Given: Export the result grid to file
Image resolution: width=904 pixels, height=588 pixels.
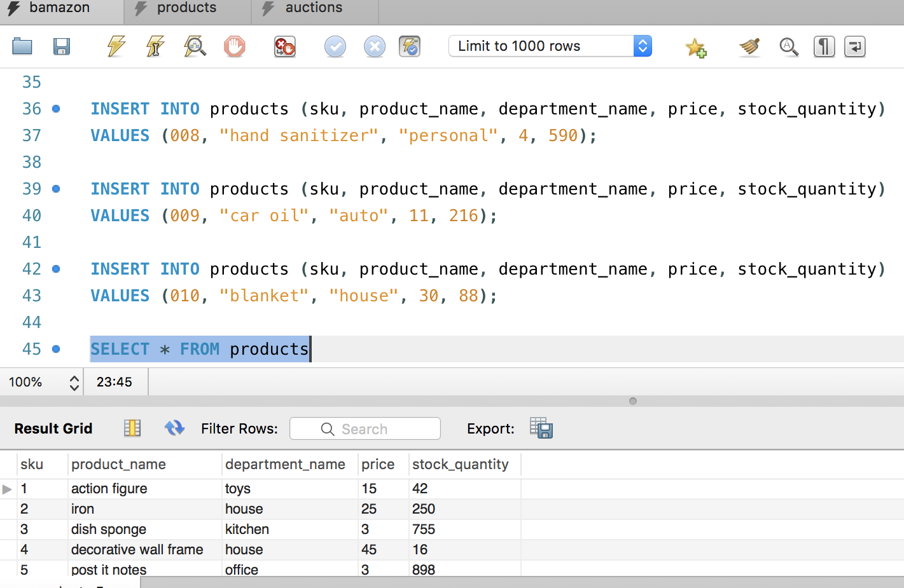Looking at the screenshot, I should [541, 428].
